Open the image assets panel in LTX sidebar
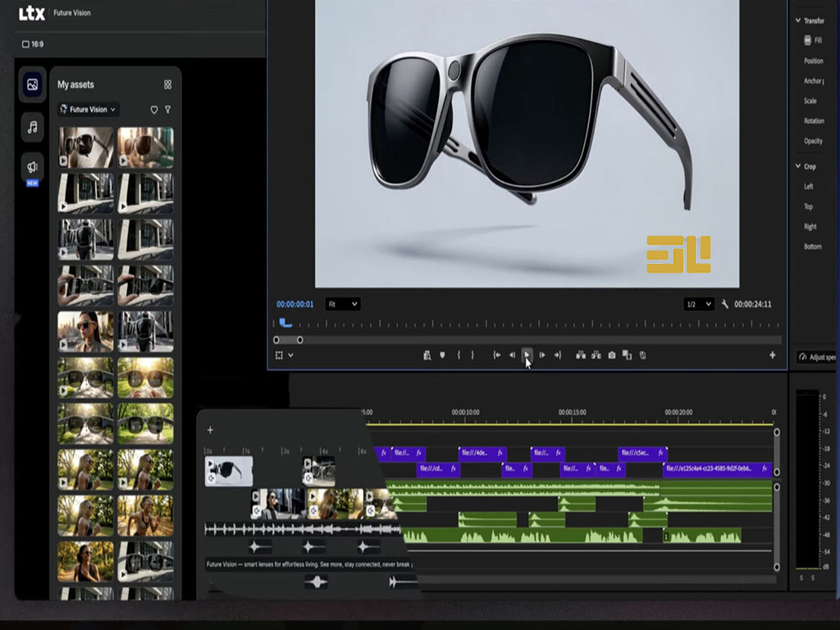Image resolution: width=840 pixels, height=630 pixels. tap(32, 84)
